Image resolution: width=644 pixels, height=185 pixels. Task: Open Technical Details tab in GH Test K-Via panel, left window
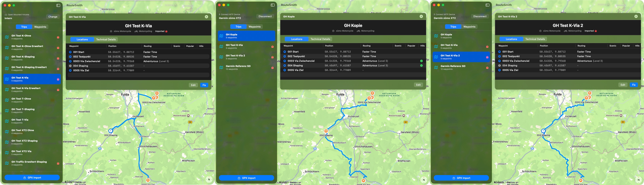[x=106, y=39]
